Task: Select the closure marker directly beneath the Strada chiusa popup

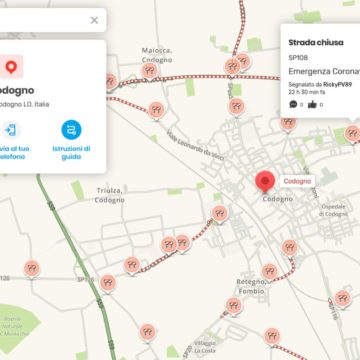Action: tap(288, 124)
